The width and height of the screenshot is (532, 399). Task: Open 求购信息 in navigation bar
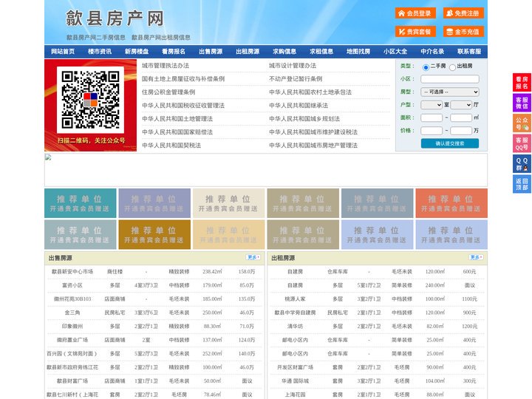[284, 52]
